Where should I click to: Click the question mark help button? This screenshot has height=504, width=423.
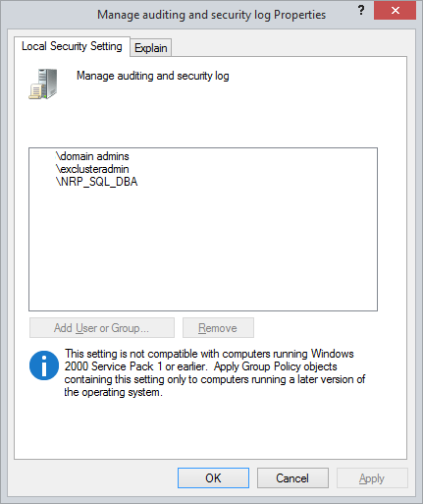pos(361,11)
